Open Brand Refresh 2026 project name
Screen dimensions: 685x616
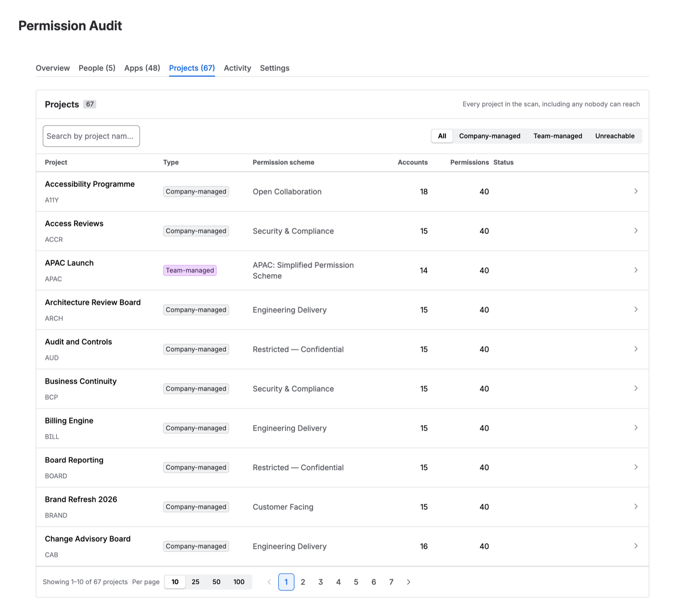(x=81, y=499)
